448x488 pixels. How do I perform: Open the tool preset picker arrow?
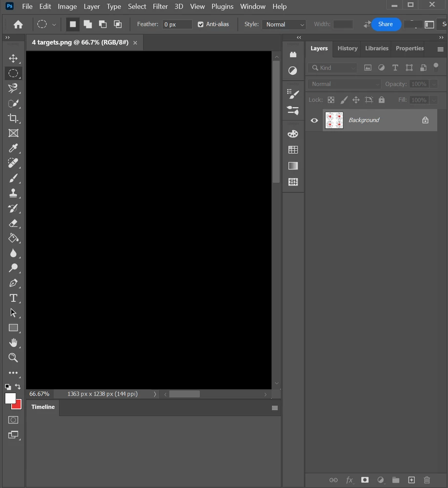tap(54, 24)
